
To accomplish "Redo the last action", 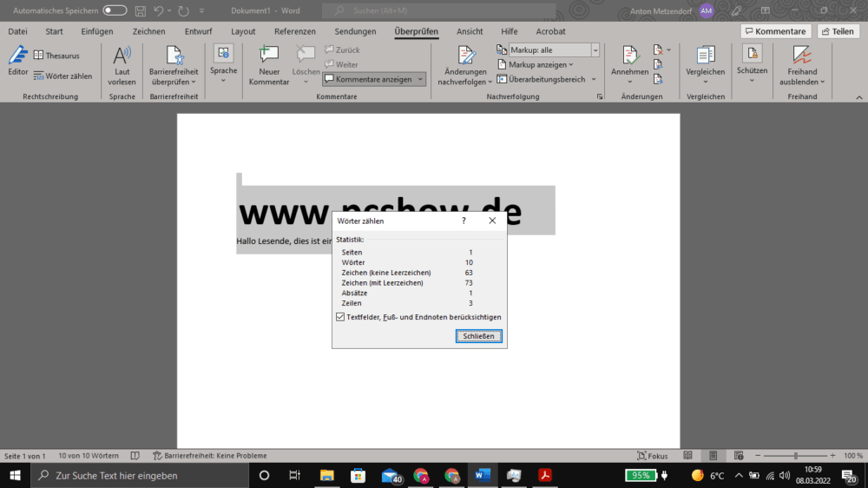I will tap(183, 10).
